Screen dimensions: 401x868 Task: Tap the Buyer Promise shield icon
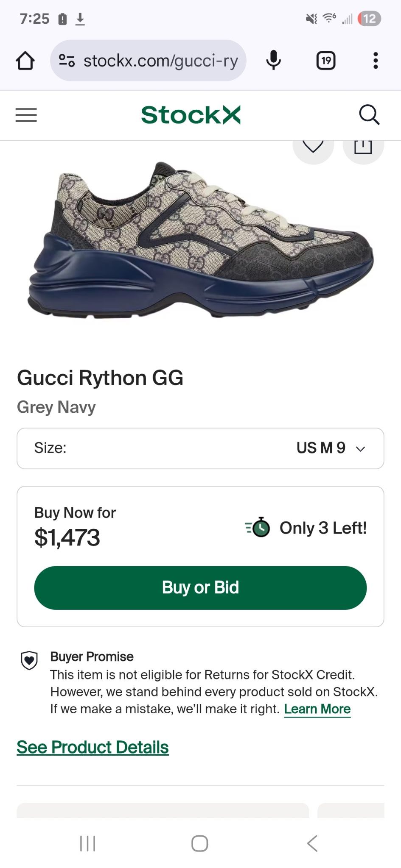click(29, 660)
